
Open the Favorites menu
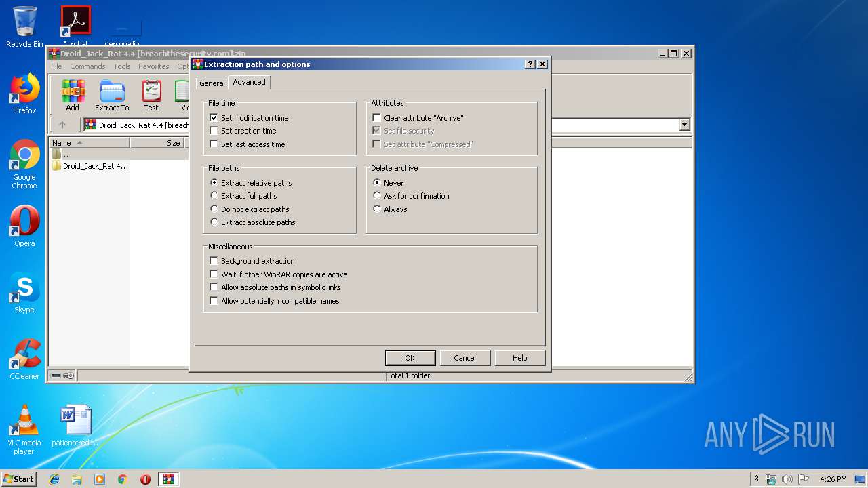(x=154, y=66)
